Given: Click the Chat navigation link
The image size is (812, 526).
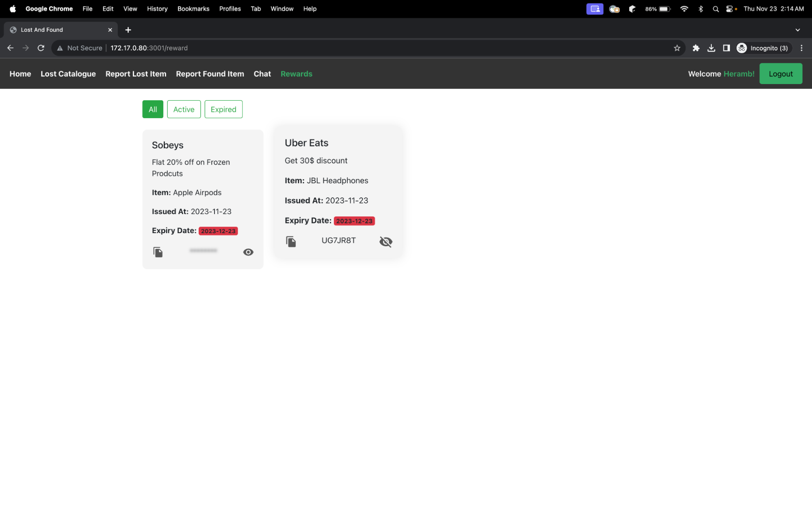Looking at the screenshot, I should tap(262, 74).
